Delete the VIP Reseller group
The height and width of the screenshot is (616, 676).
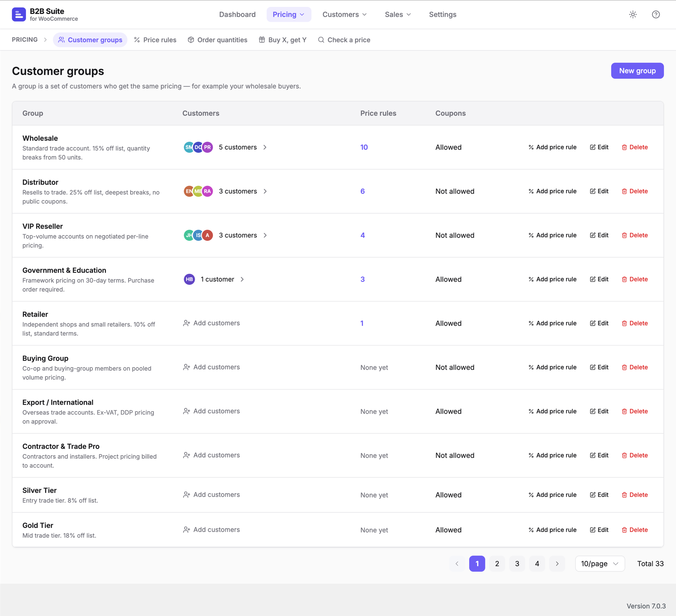click(635, 235)
